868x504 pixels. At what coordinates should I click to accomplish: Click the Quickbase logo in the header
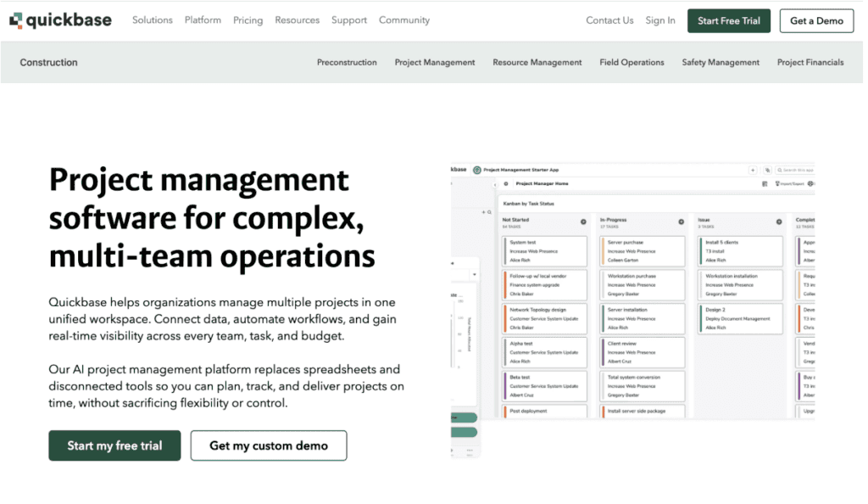pos(60,20)
